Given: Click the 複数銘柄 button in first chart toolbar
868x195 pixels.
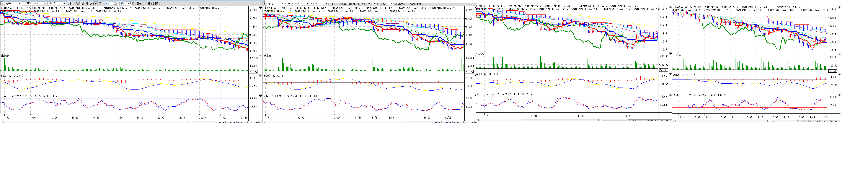Looking at the screenshot, I should click(153, 3).
